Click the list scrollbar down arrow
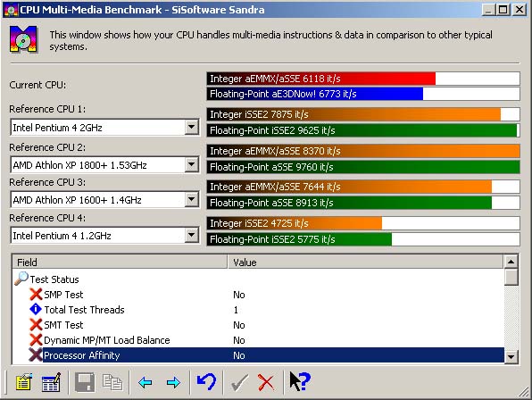Screen dimensions: 532x400 (x=511, y=356)
